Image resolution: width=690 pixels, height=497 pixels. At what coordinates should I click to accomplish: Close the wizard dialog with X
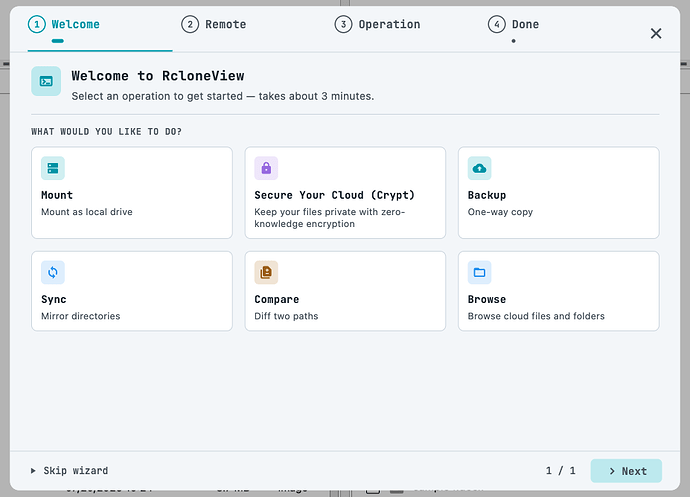(656, 33)
